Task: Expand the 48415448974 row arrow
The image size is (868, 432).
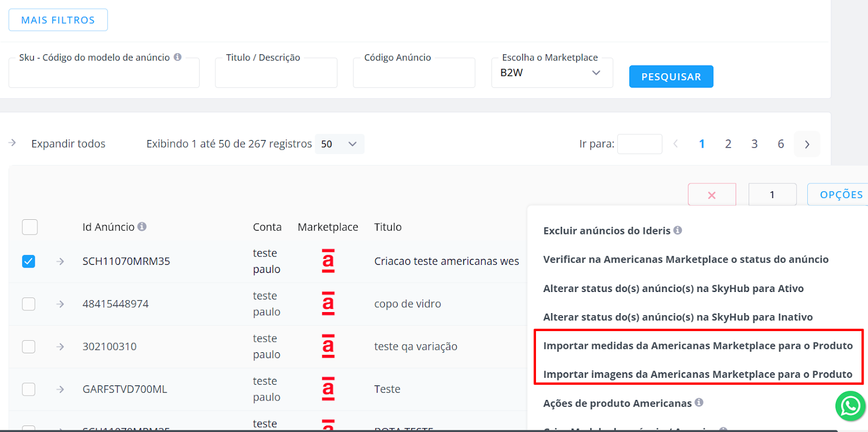Action: [60, 304]
